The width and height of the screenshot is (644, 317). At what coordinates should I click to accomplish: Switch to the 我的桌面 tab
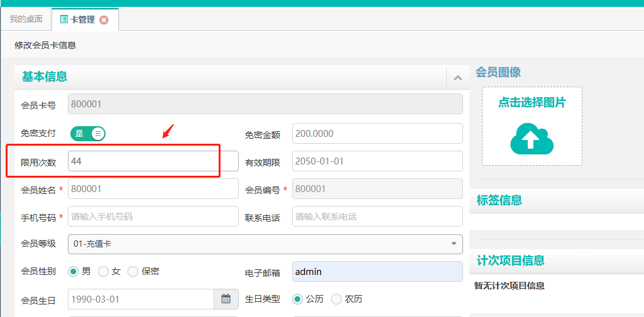[x=26, y=19]
